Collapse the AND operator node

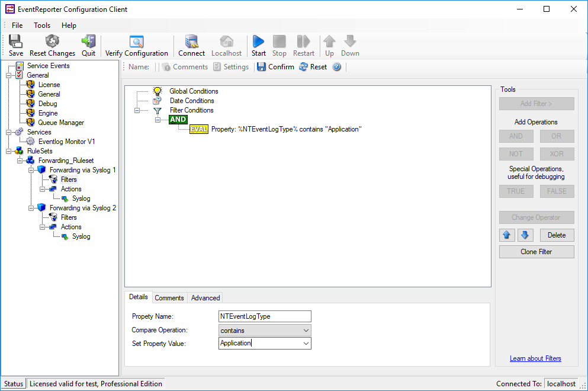point(158,120)
